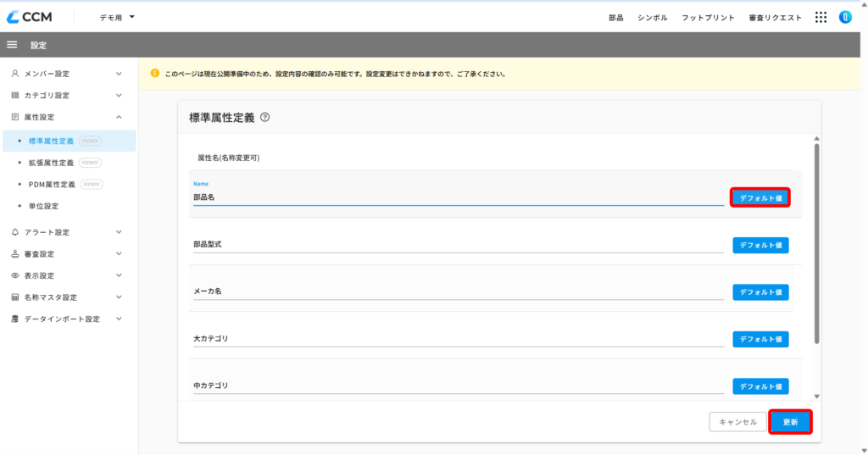
Task: Expand アラート設定 chevron
Action: click(x=119, y=232)
